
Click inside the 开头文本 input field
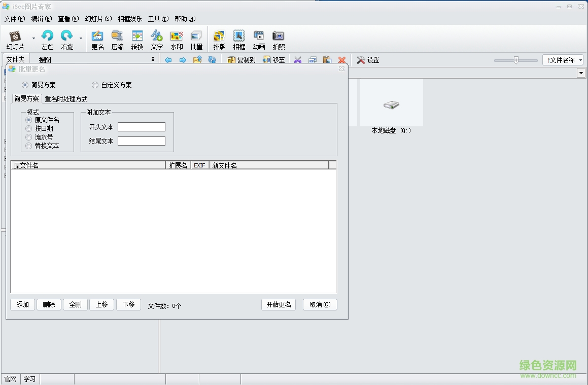point(142,127)
